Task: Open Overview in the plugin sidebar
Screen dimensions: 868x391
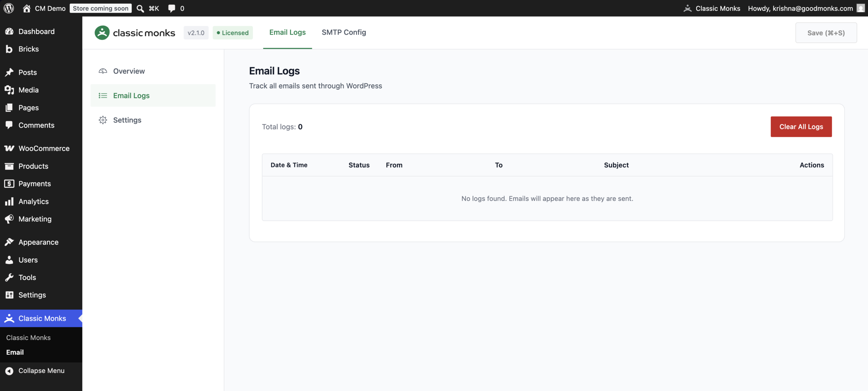Action: 153,71
